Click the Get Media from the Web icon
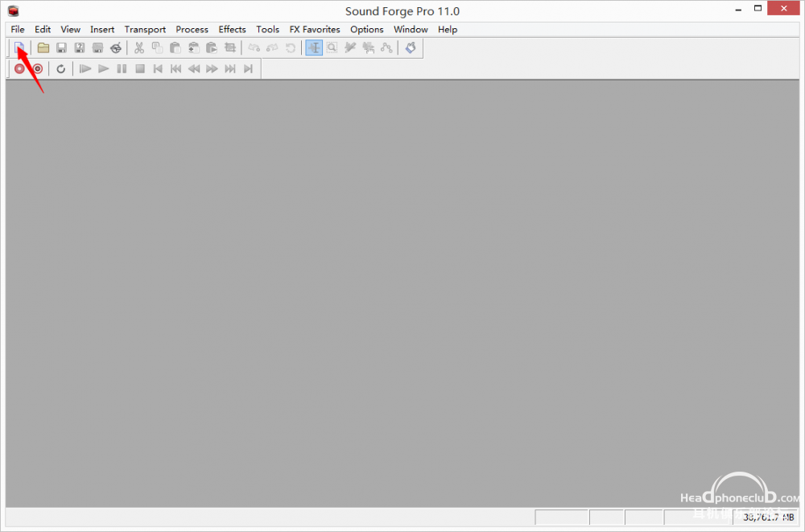The height and width of the screenshot is (532, 805). (x=116, y=47)
